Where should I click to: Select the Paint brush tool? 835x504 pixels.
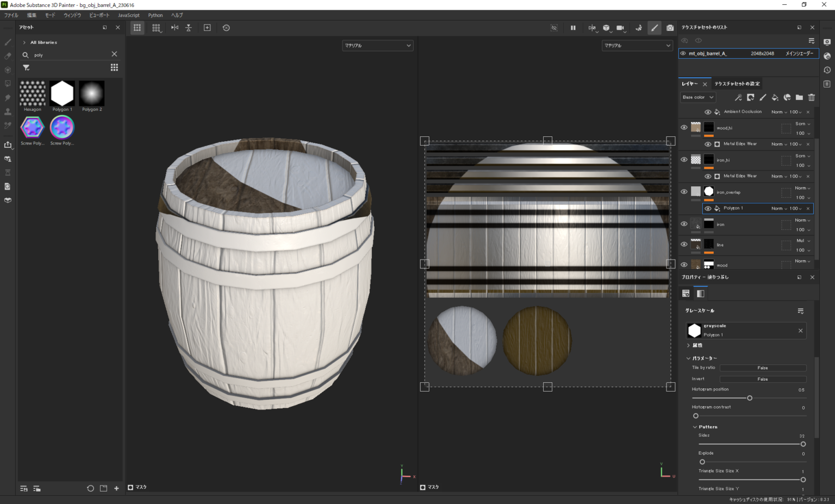point(8,42)
